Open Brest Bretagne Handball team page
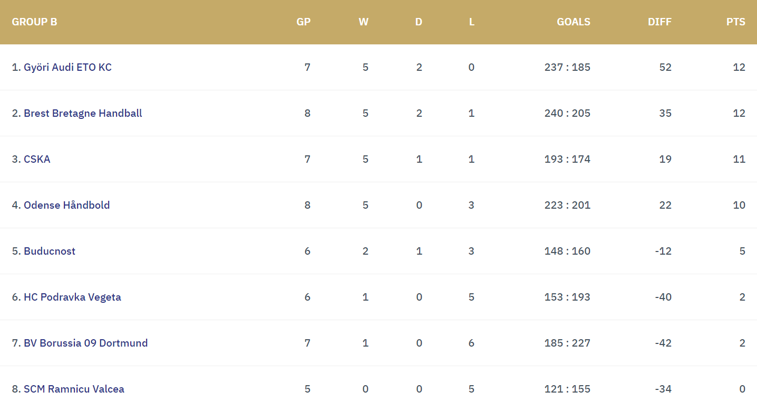This screenshot has height=409, width=757. point(82,113)
